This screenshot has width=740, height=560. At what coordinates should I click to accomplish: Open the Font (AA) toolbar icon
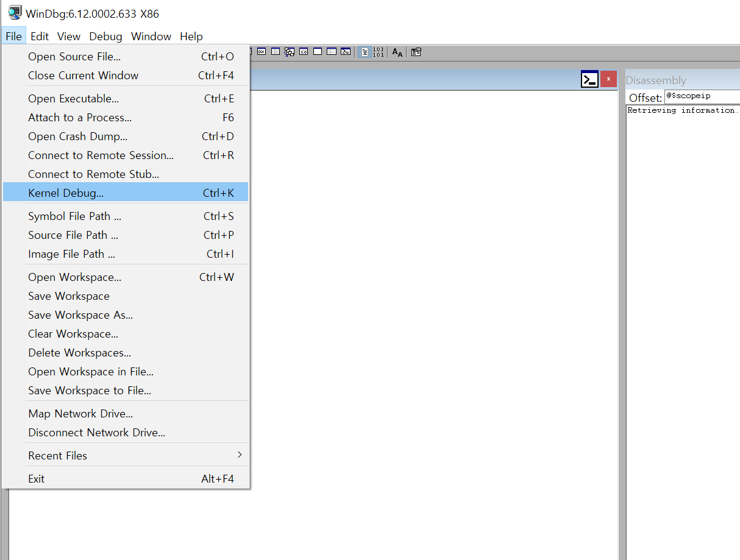coord(397,52)
